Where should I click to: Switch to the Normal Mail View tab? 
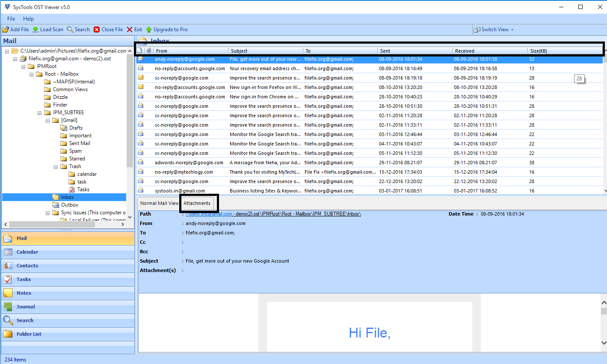tap(159, 203)
